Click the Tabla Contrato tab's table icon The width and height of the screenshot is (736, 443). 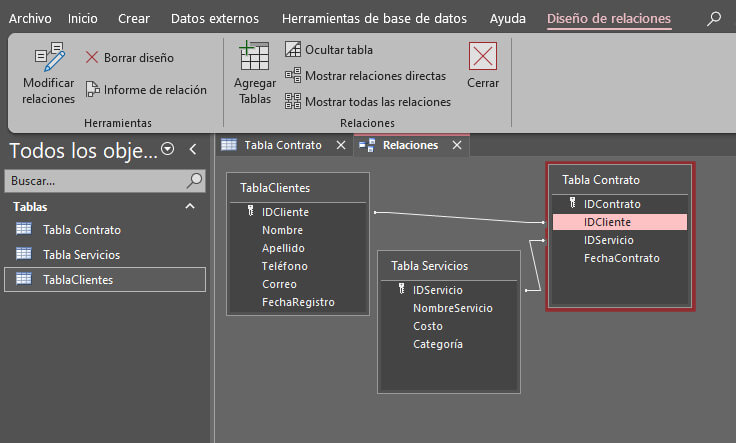pos(229,145)
